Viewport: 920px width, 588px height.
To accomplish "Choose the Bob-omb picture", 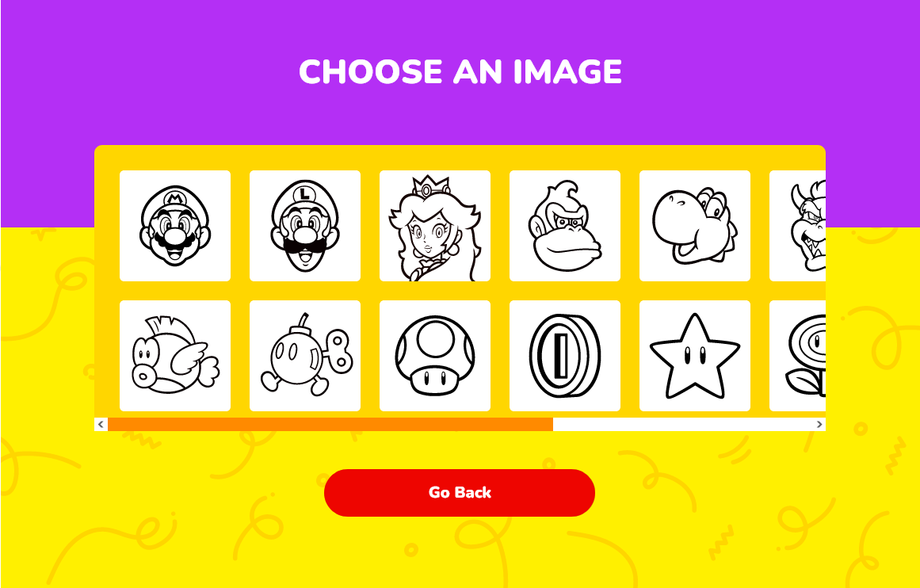I will [x=305, y=356].
